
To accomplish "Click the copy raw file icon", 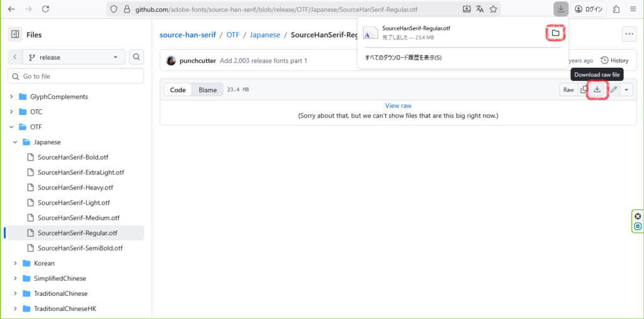I will (x=584, y=90).
